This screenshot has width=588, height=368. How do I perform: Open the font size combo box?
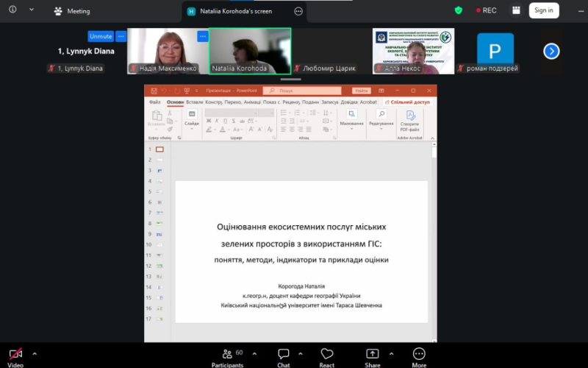click(266, 113)
